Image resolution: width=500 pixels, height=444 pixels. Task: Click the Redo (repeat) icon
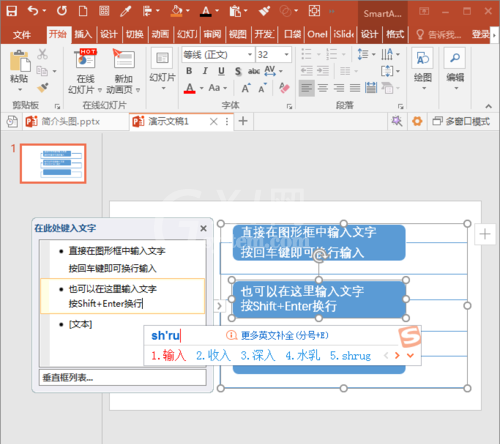pos(62,11)
